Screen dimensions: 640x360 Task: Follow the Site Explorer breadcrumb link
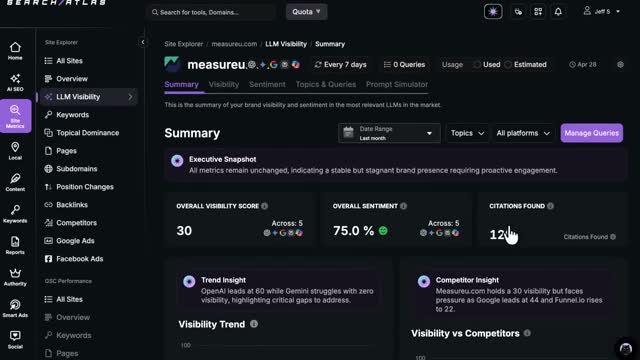[x=184, y=44]
